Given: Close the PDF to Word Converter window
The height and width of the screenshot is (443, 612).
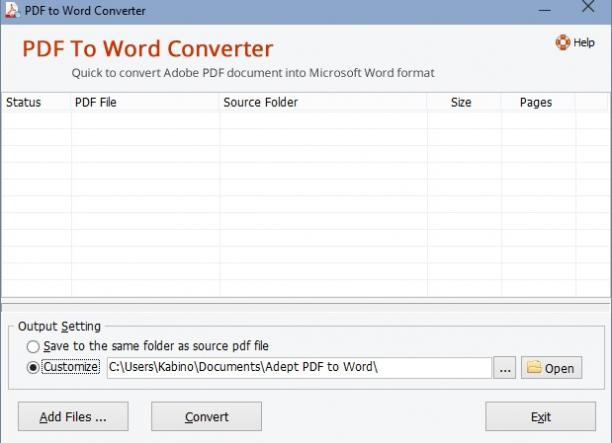Looking at the screenshot, I should click(x=588, y=7).
